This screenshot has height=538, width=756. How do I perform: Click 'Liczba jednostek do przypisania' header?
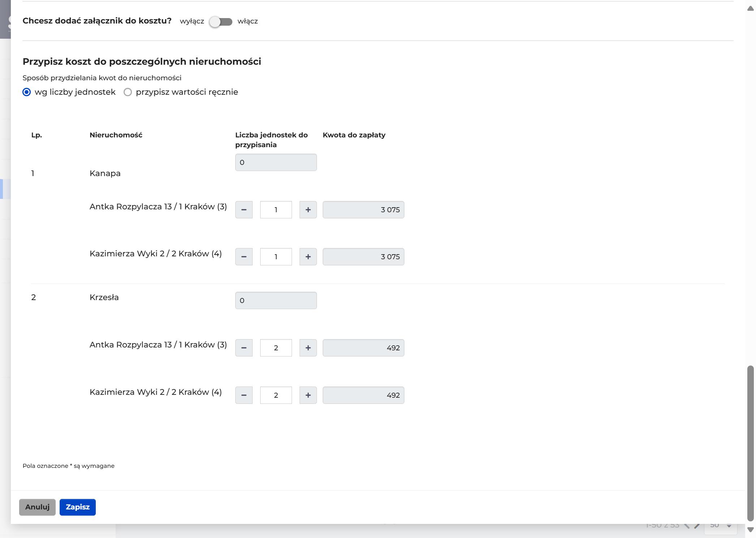pyautogui.click(x=271, y=140)
